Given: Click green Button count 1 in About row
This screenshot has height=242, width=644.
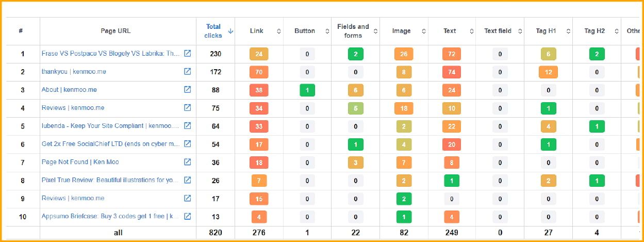Looking at the screenshot, I should (x=307, y=90).
